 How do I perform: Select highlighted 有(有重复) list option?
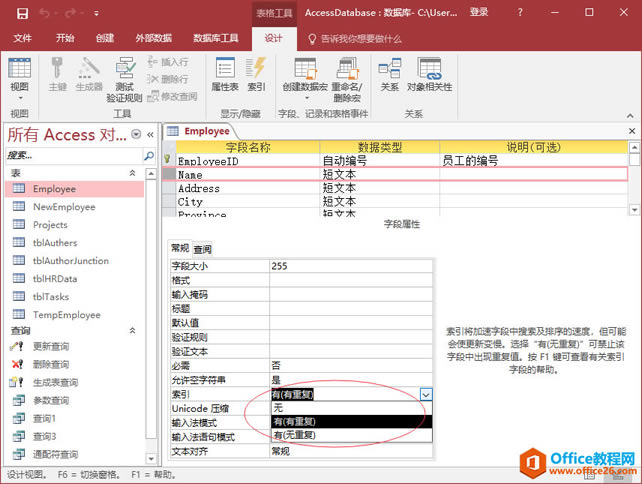(x=351, y=421)
